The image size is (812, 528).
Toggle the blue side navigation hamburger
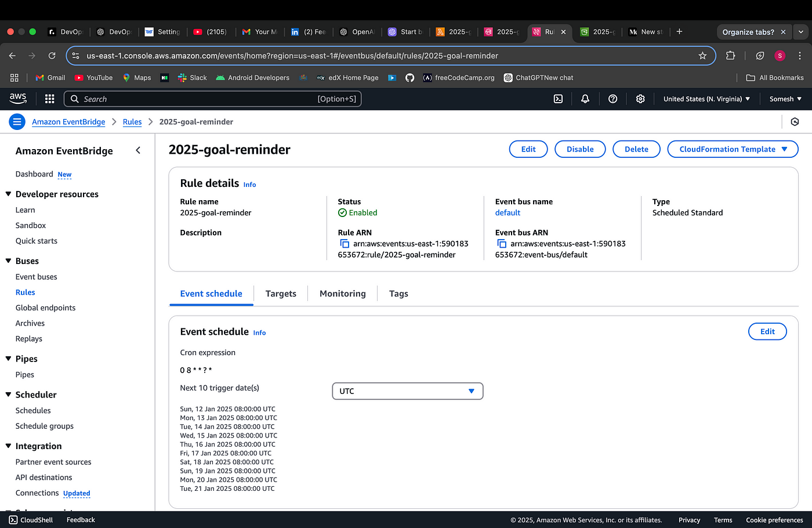17,122
